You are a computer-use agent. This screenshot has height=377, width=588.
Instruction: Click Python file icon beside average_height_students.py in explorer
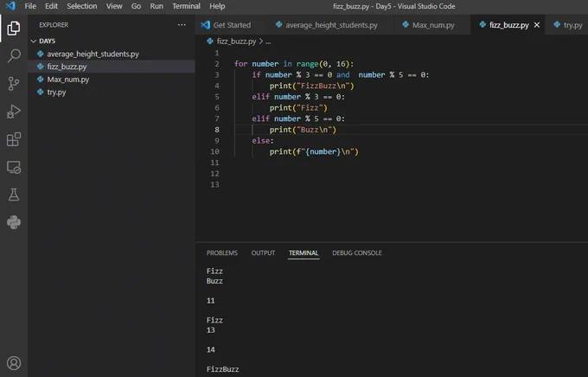[x=40, y=54]
